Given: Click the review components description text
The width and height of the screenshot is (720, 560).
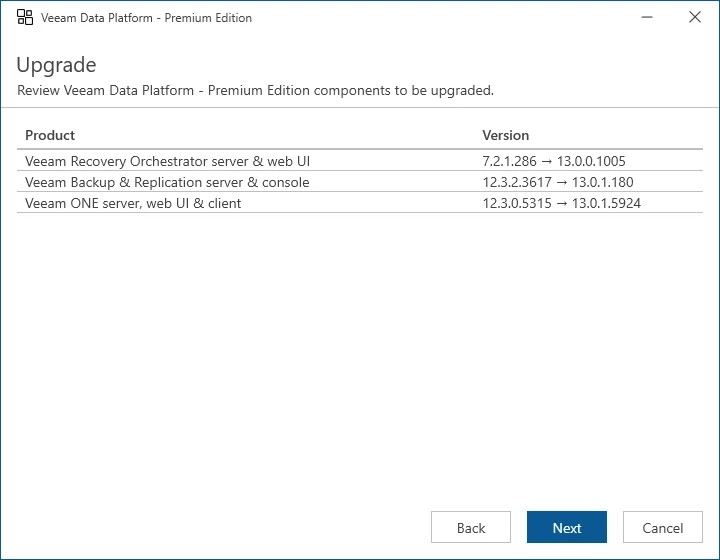Looking at the screenshot, I should [256, 91].
